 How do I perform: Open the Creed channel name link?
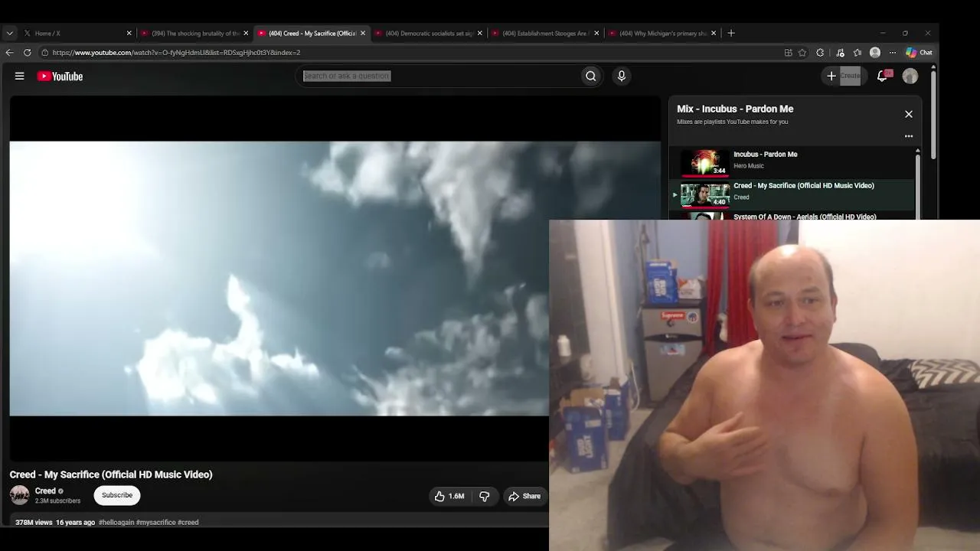(x=45, y=491)
